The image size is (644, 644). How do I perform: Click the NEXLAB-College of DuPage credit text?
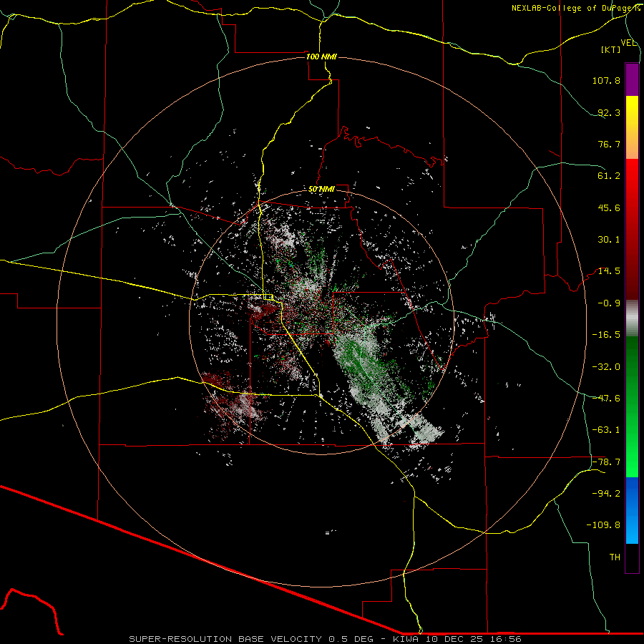(575, 8)
